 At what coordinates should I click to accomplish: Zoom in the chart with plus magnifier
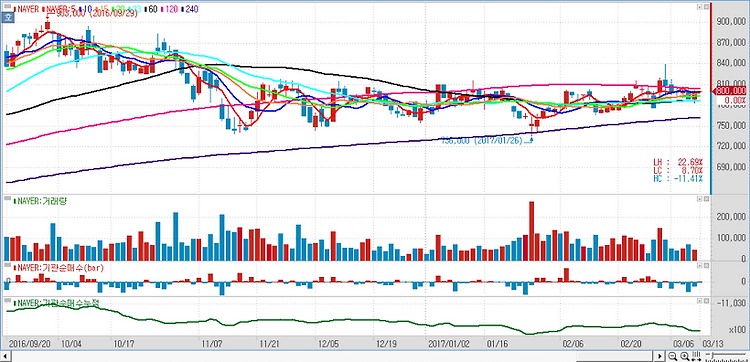(x=685, y=356)
